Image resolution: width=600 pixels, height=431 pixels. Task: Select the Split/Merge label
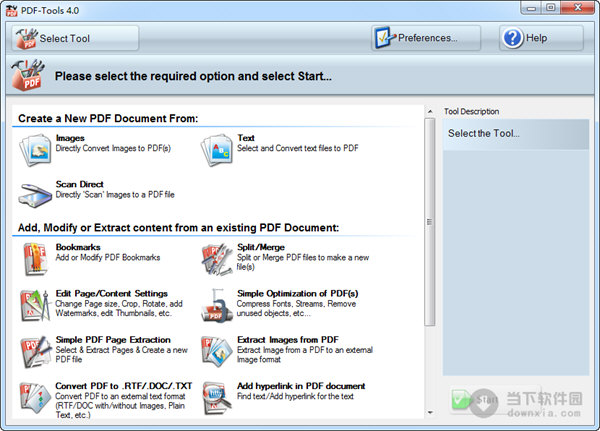[261, 247]
